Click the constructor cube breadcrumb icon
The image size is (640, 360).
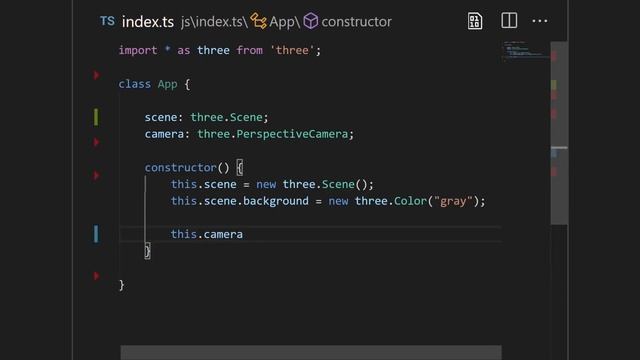[x=311, y=21]
